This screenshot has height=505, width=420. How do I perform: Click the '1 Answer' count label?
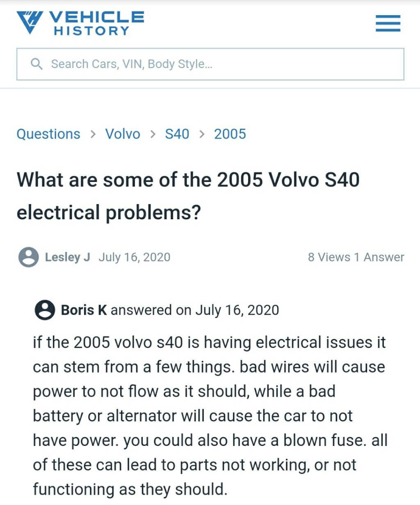click(x=379, y=257)
